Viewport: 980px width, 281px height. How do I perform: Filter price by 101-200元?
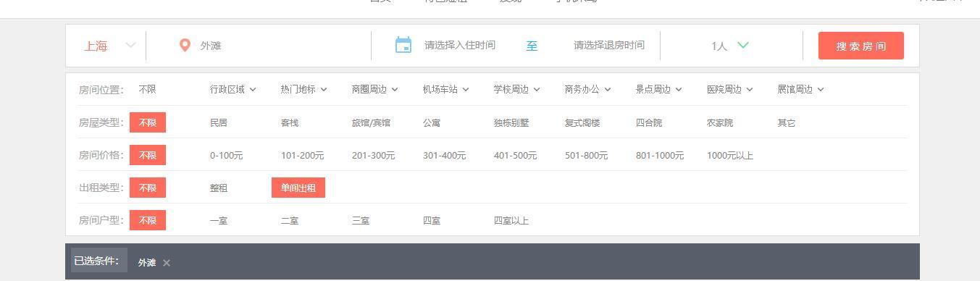pyautogui.click(x=303, y=156)
